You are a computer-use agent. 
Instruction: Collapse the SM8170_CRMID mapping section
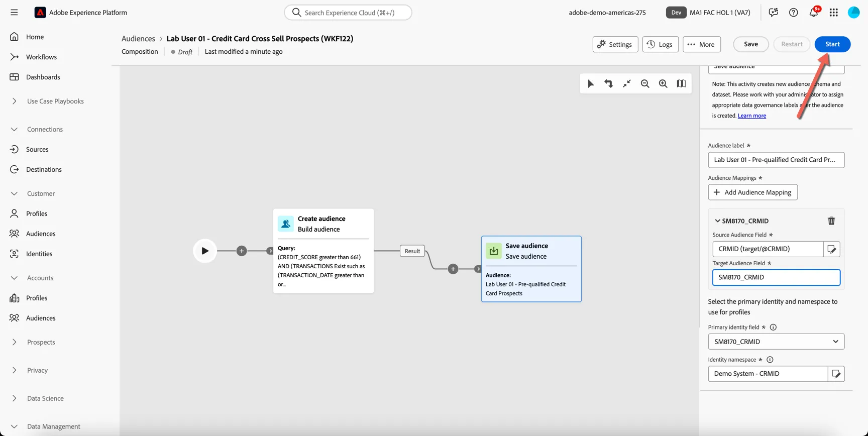[x=717, y=221]
